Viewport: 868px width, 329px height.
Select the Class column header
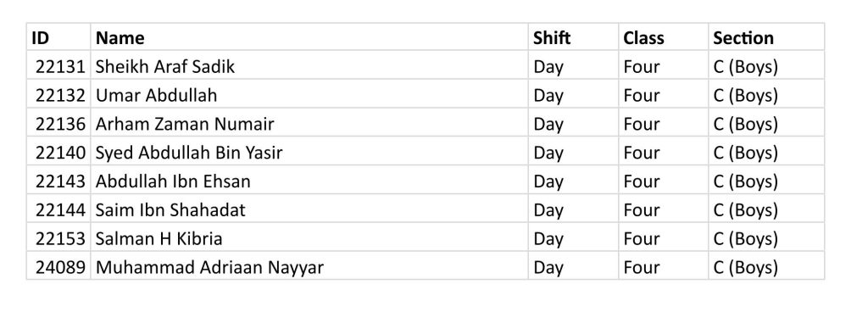tap(663, 37)
